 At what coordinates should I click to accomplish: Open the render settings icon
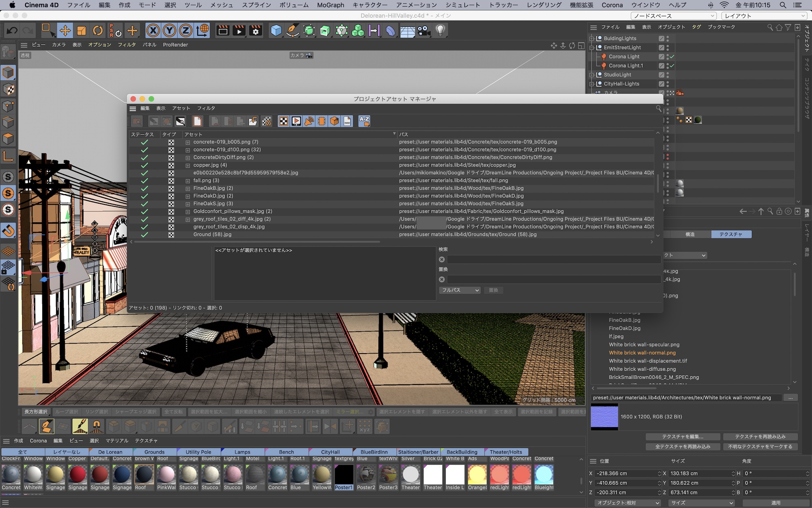256,30
